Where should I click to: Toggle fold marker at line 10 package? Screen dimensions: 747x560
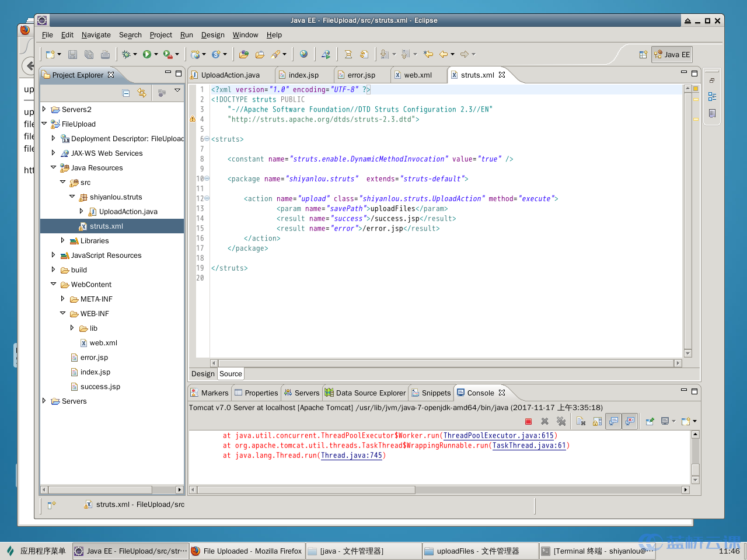pyautogui.click(x=207, y=178)
